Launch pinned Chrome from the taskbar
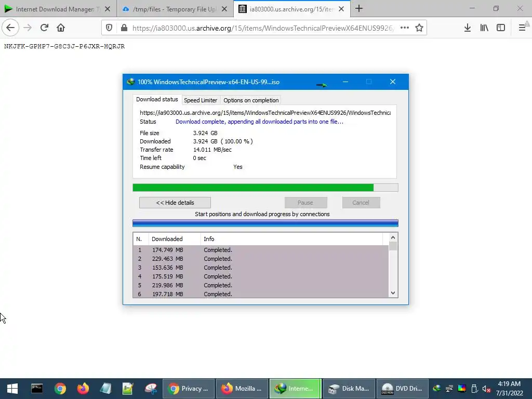The width and height of the screenshot is (532, 399). pos(60,389)
